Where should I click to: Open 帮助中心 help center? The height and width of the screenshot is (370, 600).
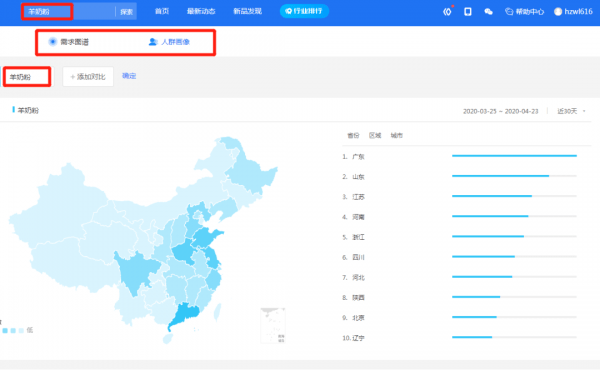pos(525,11)
